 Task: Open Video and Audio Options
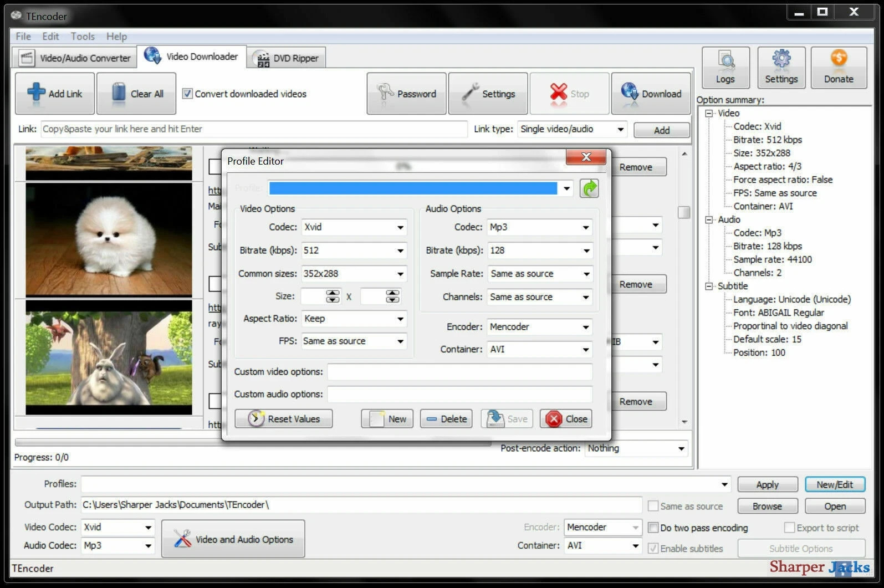tap(233, 539)
